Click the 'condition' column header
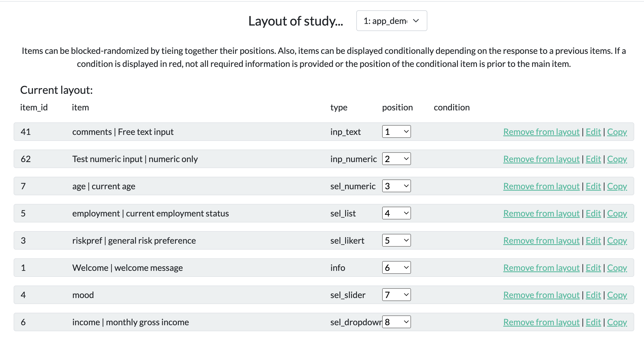644x341 pixels. pos(452,107)
